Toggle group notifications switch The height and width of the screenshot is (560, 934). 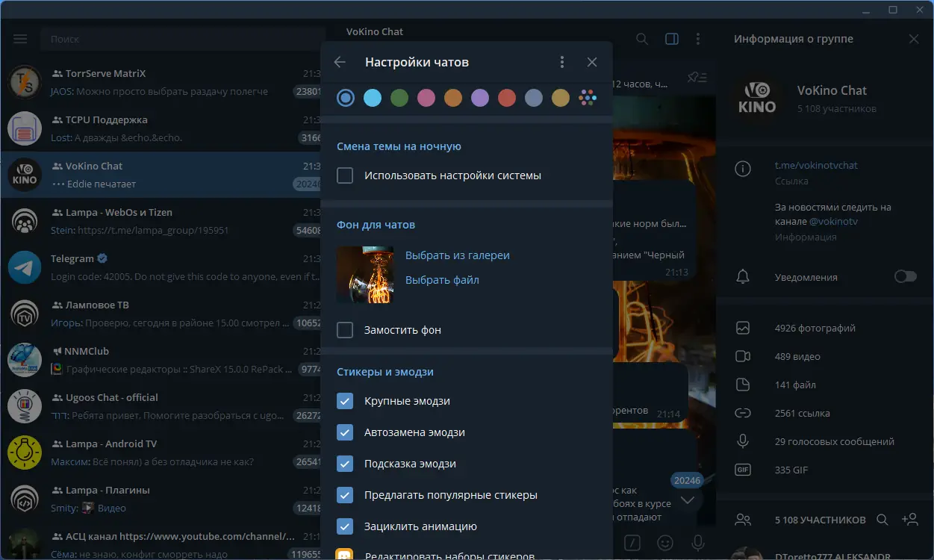[905, 277]
